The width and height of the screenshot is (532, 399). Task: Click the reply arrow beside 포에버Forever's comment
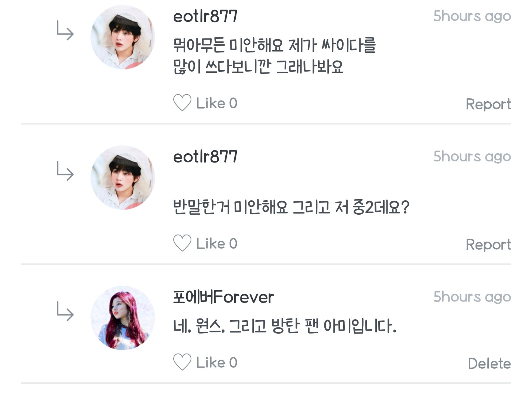pos(65,311)
